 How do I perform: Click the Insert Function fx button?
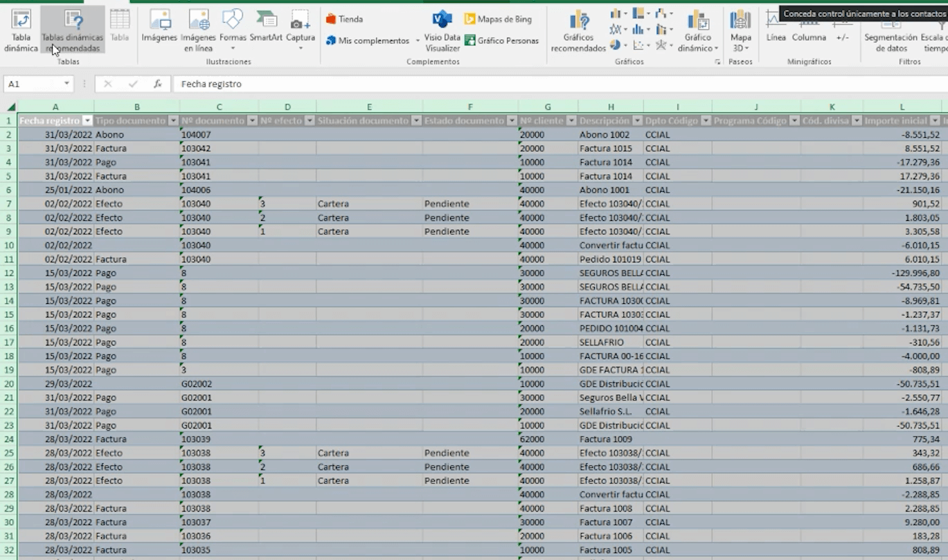pyautogui.click(x=158, y=84)
